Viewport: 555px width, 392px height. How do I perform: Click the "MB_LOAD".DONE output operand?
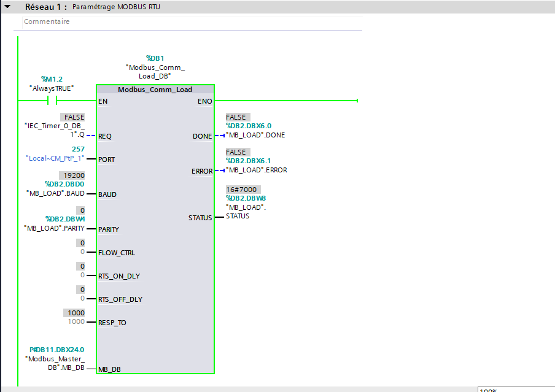[255, 135]
